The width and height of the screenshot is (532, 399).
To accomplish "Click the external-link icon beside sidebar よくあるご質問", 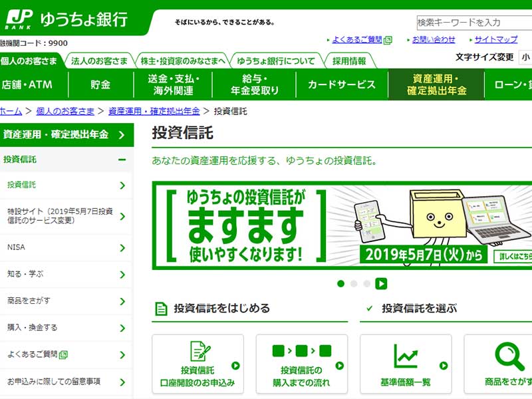I will (x=63, y=355).
